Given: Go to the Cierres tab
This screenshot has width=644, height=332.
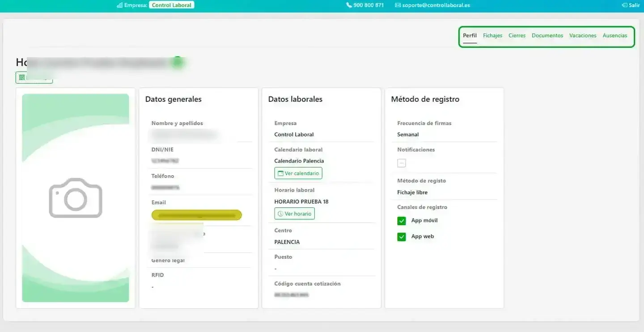Looking at the screenshot, I should click(x=517, y=36).
